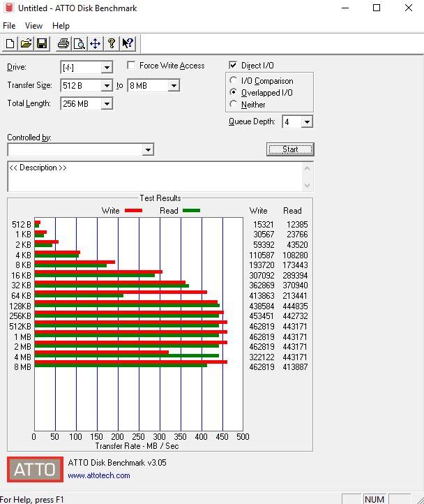Click the Write value 15321
The height and width of the screenshot is (504, 424).
(x=264, y=224)
